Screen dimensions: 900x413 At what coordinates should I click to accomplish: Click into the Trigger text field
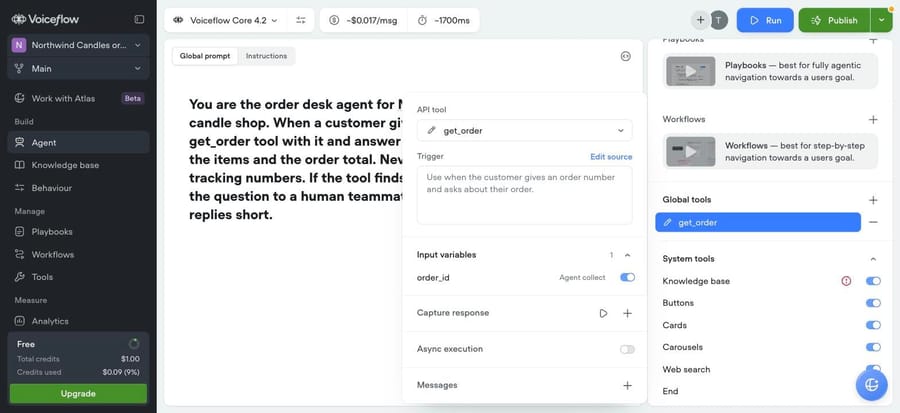[525, 195]
